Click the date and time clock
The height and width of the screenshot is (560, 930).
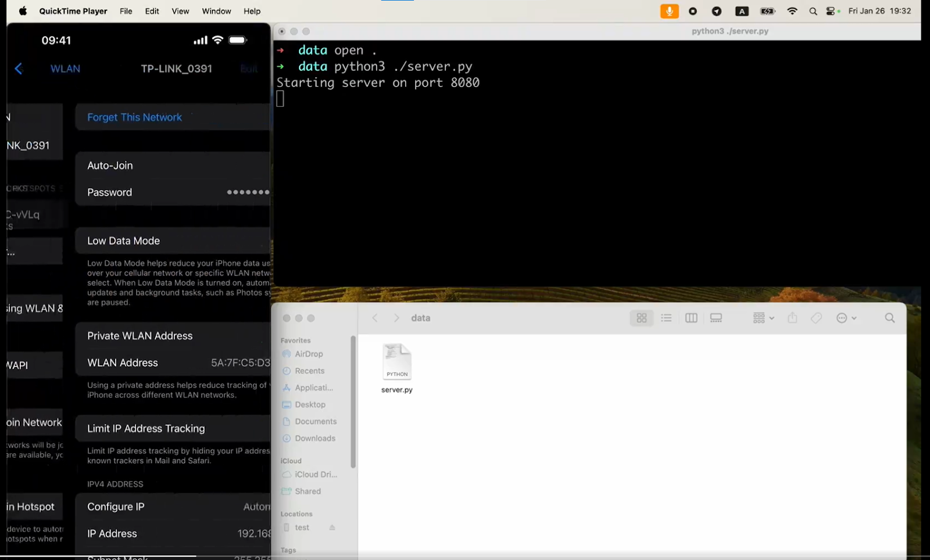879,11
